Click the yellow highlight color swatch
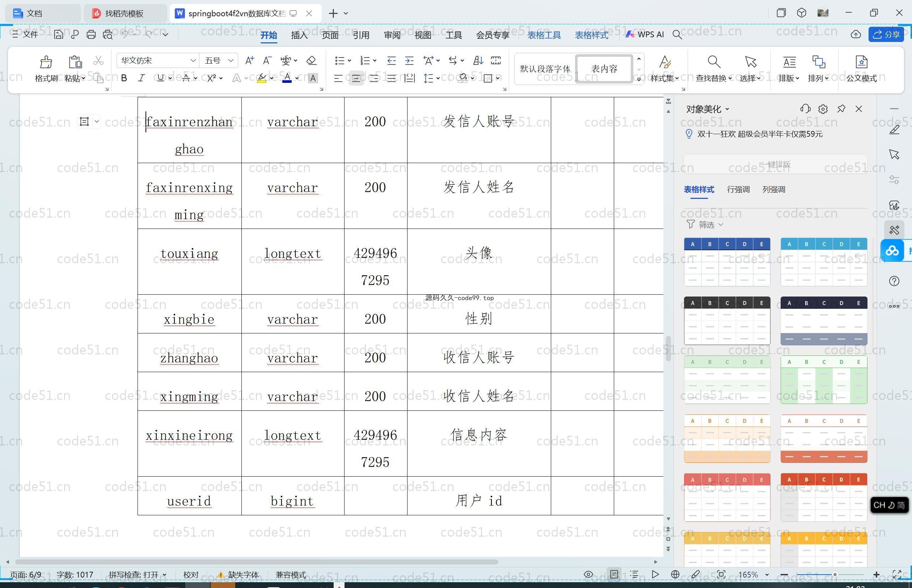Viewport: 912px width, 588px height. tap(262, 79)
